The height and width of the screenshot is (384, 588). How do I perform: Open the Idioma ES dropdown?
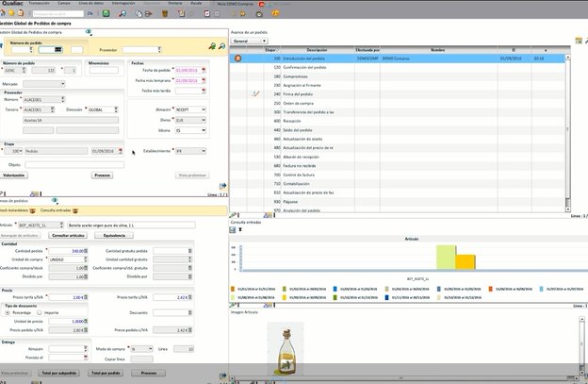tap(190, 130)
